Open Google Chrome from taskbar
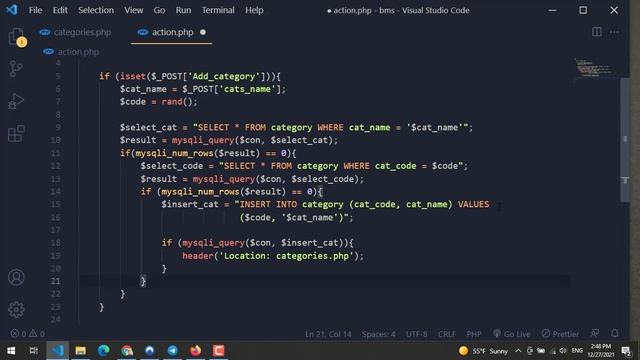 click(x=127, y=351)
